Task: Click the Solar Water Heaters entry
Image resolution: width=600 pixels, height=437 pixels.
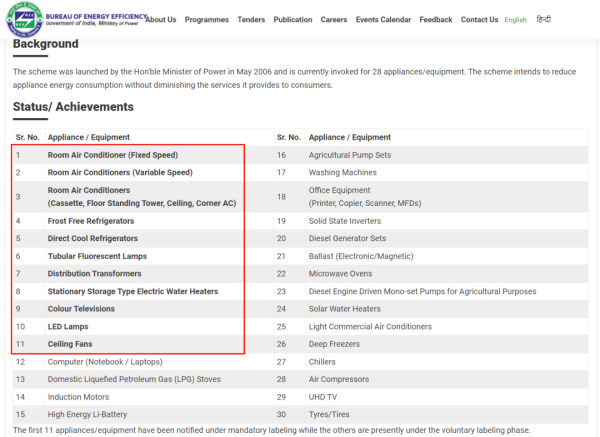Action: point(346,309)
